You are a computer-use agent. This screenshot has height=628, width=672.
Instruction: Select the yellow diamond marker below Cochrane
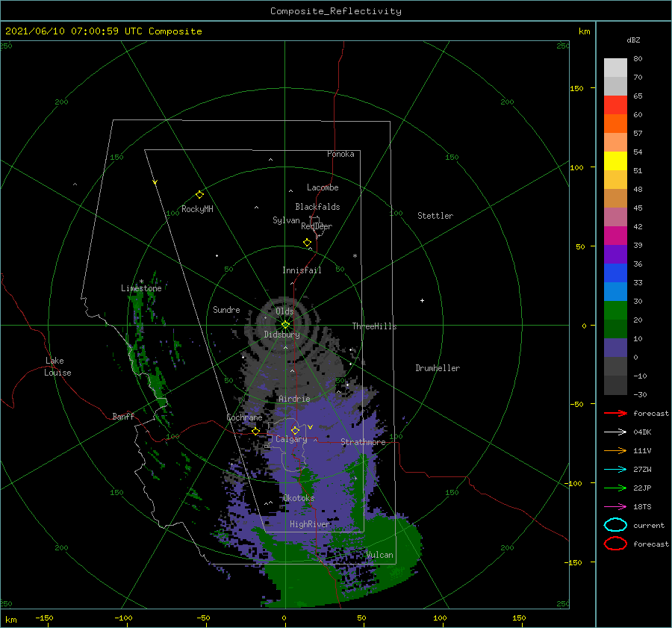256,432
